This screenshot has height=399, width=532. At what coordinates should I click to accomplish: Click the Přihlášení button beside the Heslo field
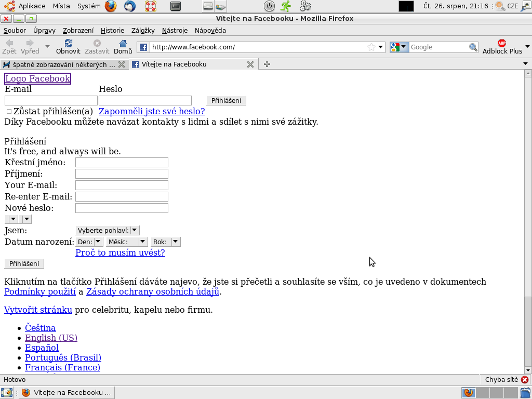[x=227, y=100]
